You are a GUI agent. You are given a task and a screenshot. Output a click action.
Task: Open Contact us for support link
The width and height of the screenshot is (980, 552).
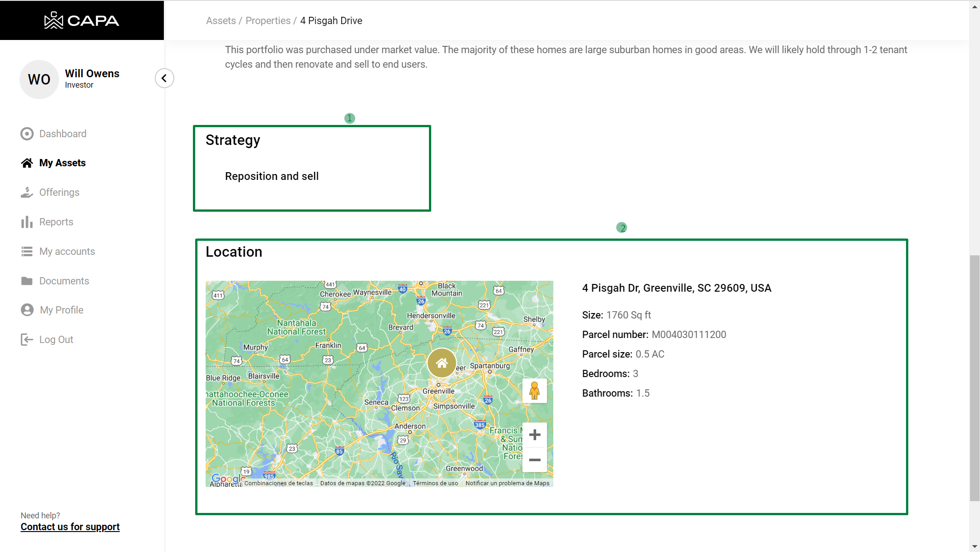tap(70, 527)
